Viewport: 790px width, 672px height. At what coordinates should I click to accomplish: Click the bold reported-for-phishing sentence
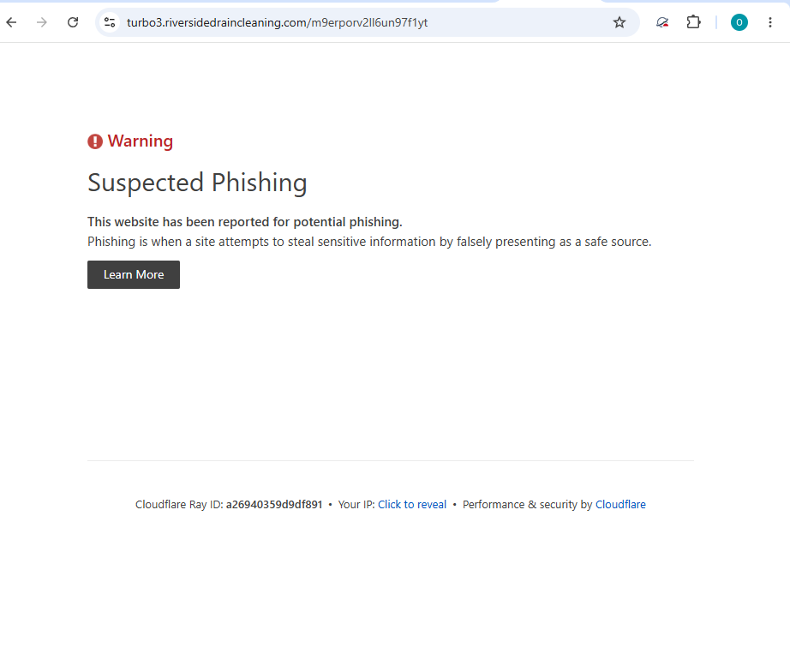(x=245, y=222)
